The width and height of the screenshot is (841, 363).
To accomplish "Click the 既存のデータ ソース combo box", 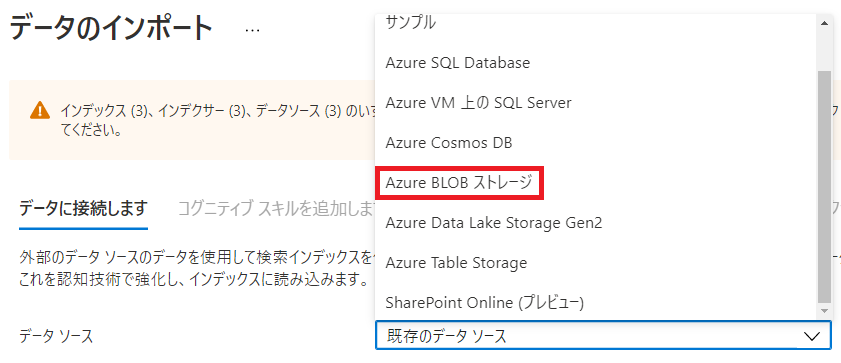I will (x=603, y=336).
